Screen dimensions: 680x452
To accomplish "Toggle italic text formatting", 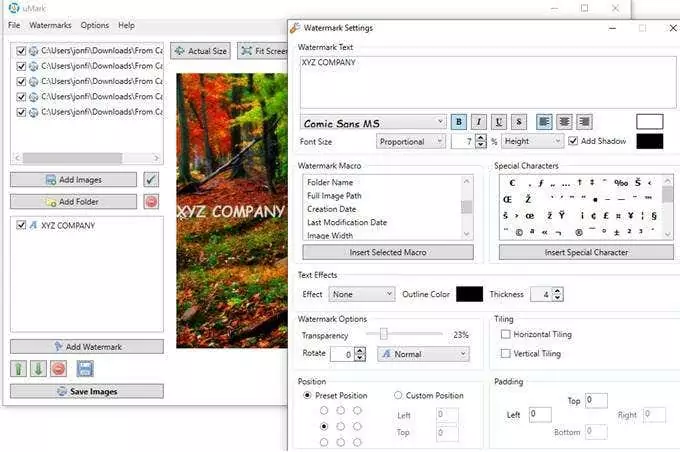I will [x=478, y=122].
